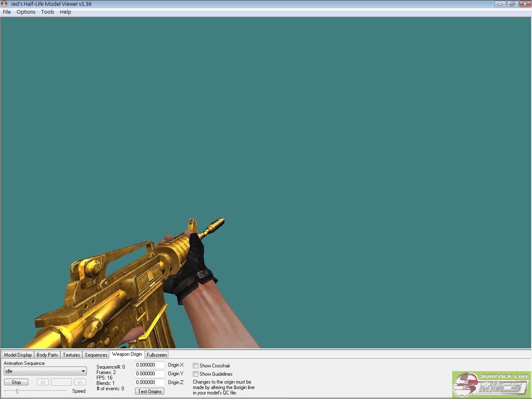Enable the Show Crosshair checkbox

pyautogui.click(x=195, y=365)
